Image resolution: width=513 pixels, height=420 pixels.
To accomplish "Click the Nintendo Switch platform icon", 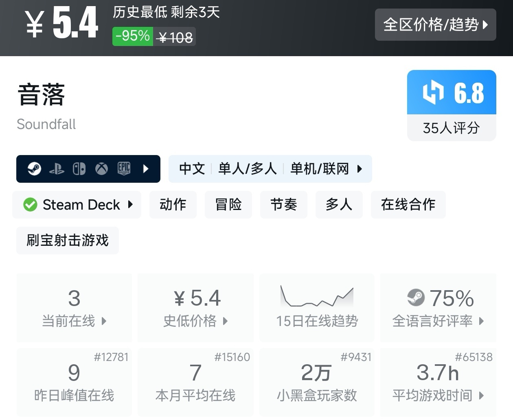I will pos(79,168).
